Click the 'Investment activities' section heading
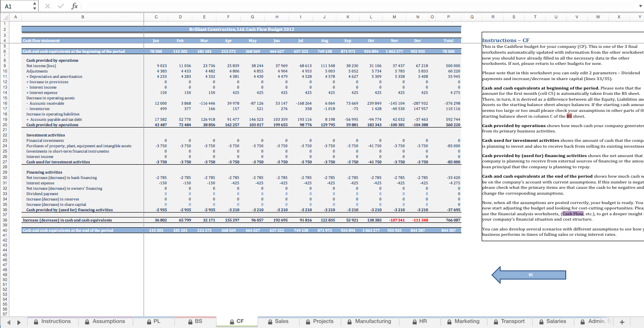644x328 pixels. pos(46,135)
